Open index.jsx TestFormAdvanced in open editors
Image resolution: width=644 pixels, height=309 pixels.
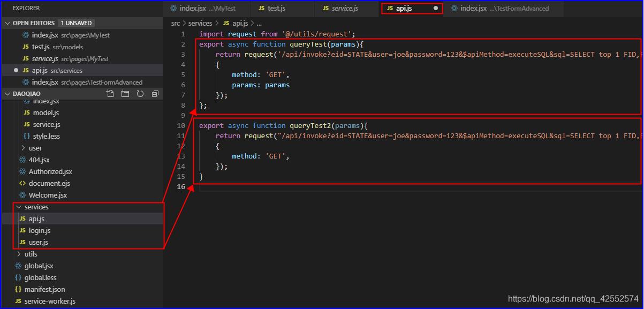[x=81, y=82]
